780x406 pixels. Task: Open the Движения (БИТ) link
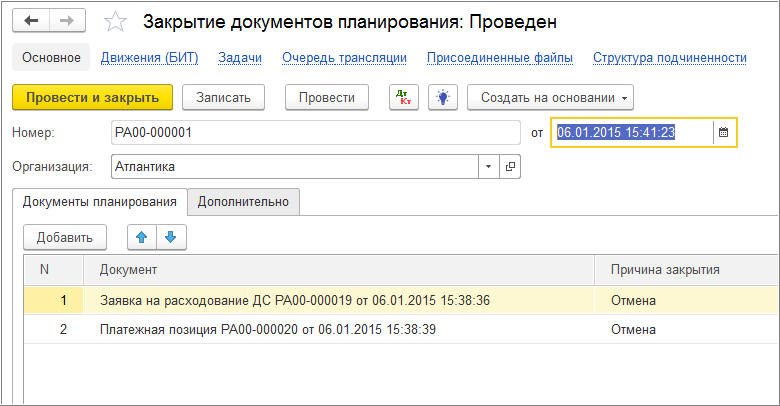[x=148, y=58]
